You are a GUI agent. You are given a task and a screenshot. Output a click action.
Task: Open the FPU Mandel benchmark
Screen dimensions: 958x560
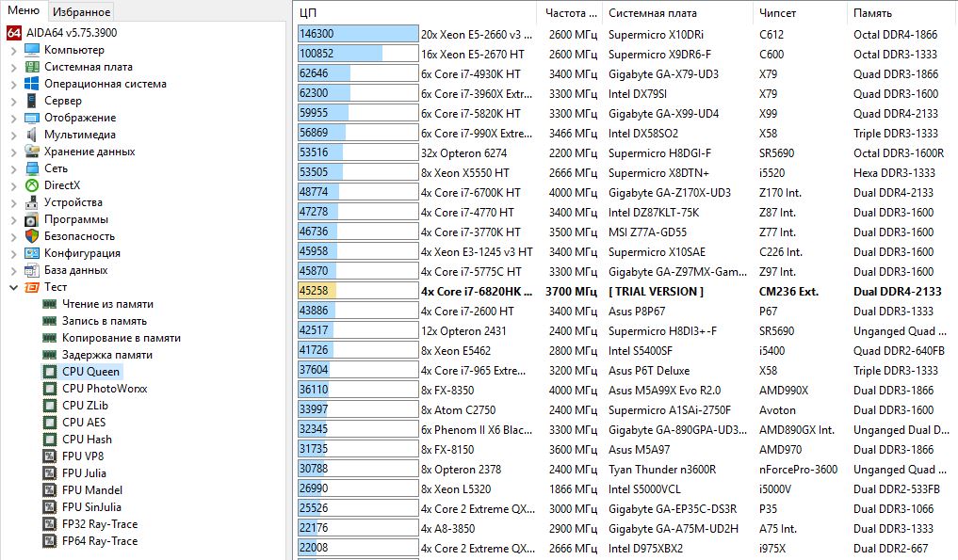92,490
